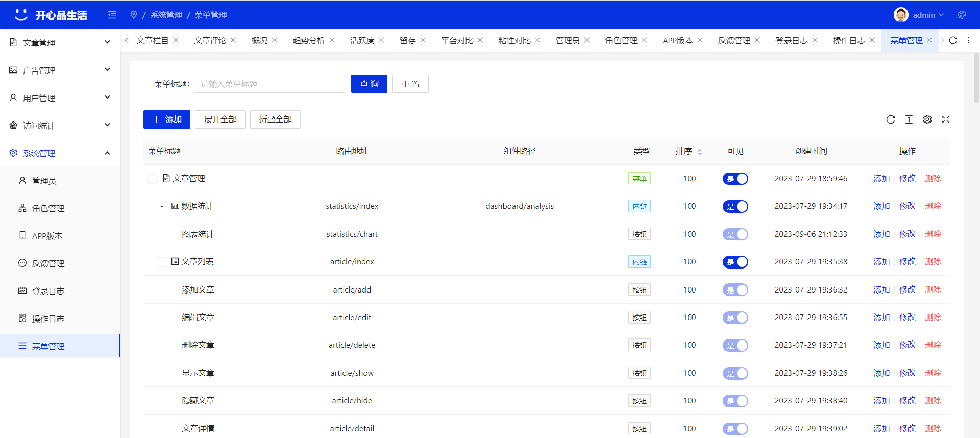Viewport: 980px width, 438px height.
Task: Toggle visibility switch for 添加文章 row
Action: [735, 290]
